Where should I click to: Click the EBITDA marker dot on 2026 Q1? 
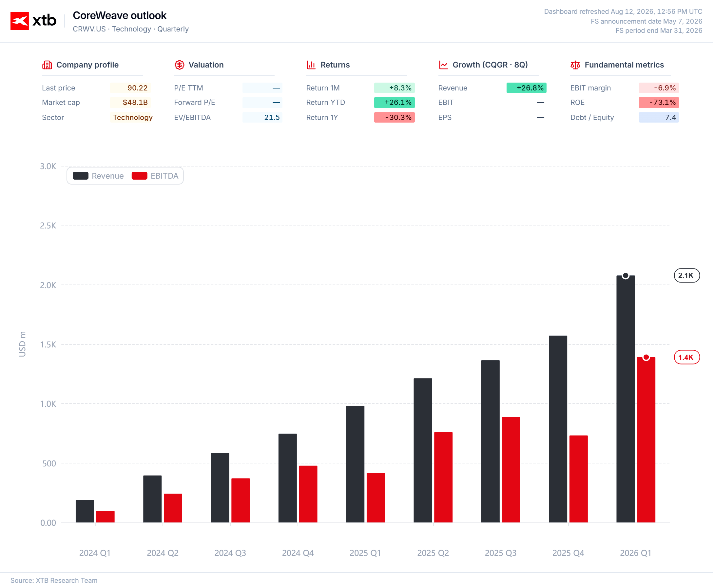646,357
